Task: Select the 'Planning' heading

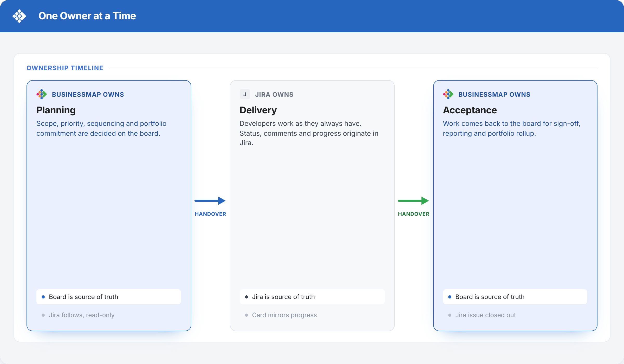Action: (x=56, y=110)
